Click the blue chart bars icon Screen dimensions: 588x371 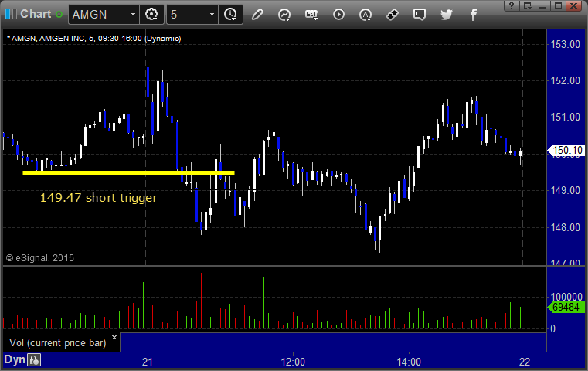pos(11,14)
